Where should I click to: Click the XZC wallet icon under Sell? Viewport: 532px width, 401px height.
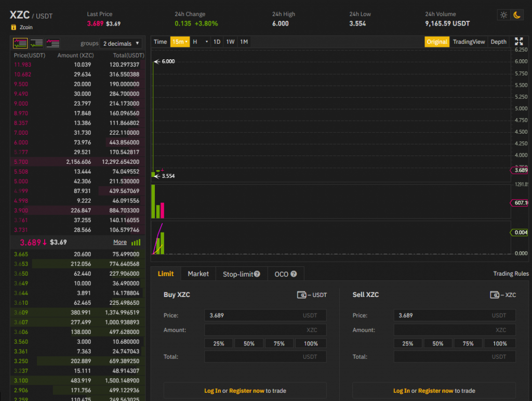pos(495,295)
